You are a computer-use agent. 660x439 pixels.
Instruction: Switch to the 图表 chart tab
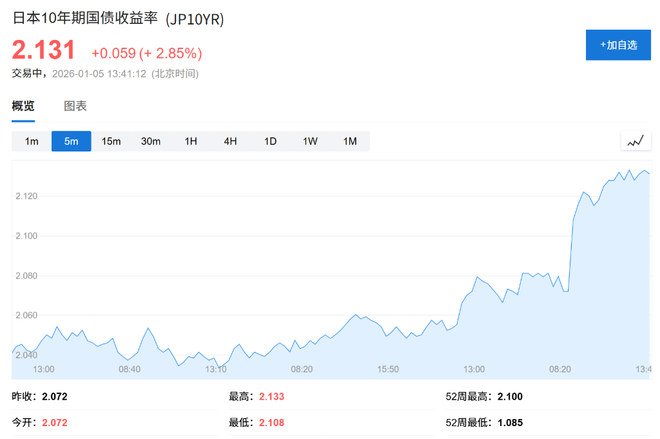75,106
